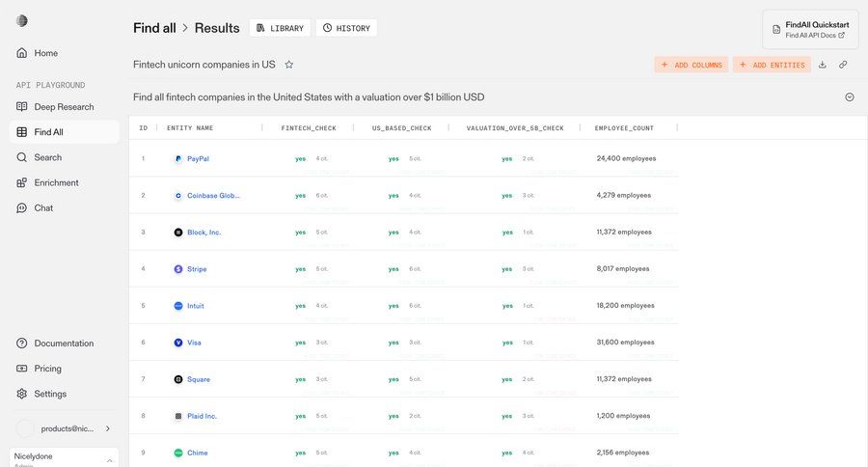Click the Stripe logo icon
The height and width of the screenshot is (467, 868).
[x=178, y=269]
